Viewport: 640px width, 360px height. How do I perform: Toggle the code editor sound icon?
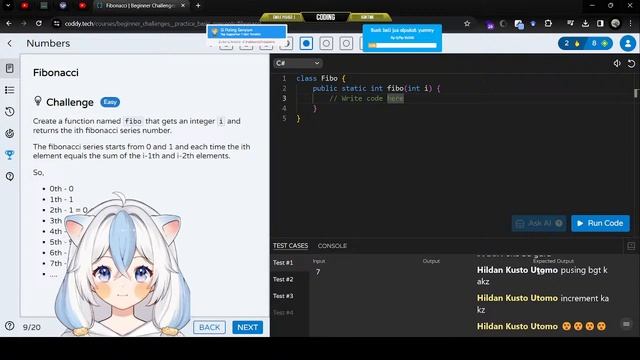point(617,63)
